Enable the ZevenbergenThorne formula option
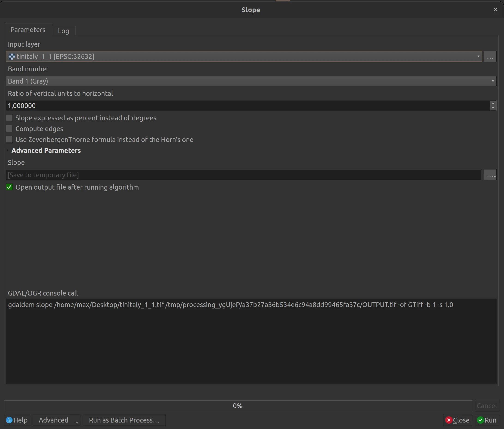 [x=9, y=140]
